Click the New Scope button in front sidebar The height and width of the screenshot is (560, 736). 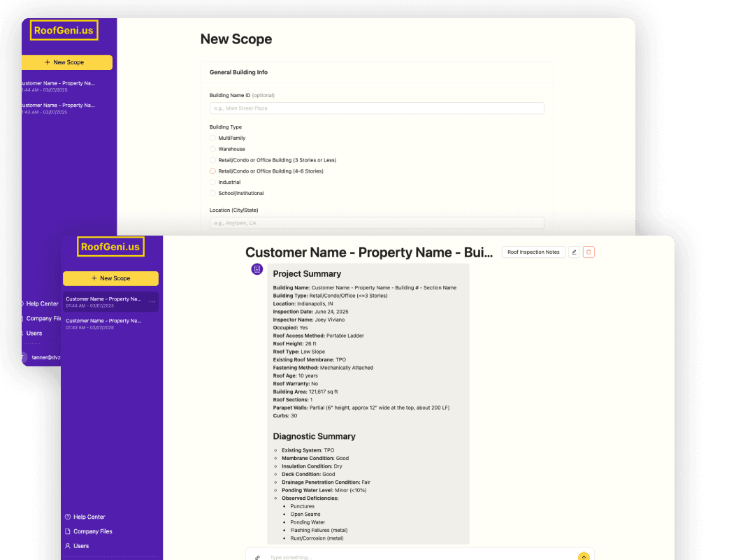point(110,278)
